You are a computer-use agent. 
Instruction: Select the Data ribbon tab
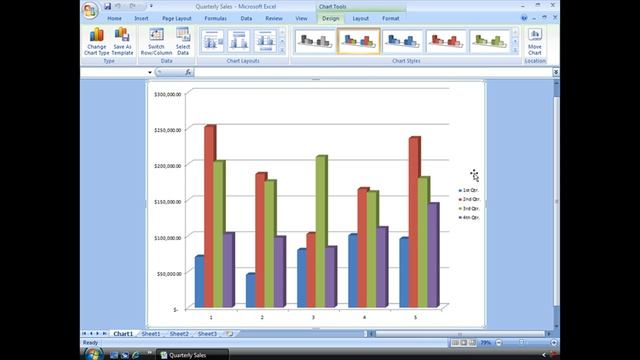click(x=246, y=18)
